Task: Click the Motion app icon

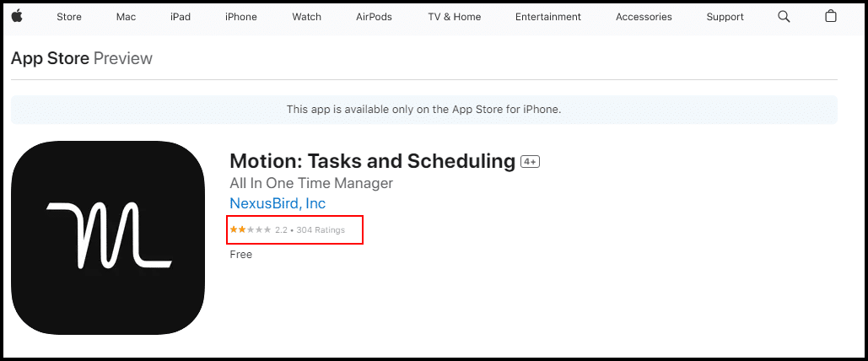Action: coord(108,238)
